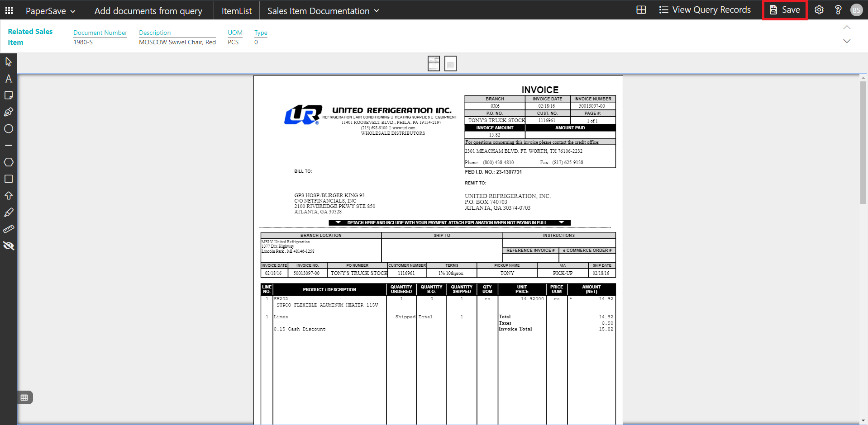Screen dimensions: 868x425
Task: Pick the sticky note tool
Action: (8, 95)
